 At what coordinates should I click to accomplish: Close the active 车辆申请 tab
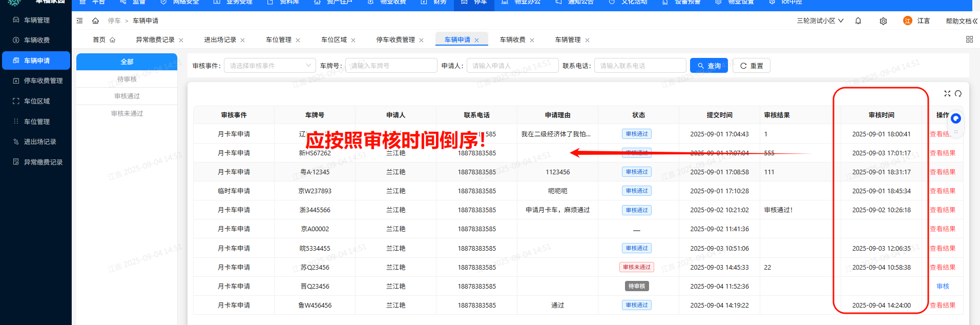pos(476,40)
